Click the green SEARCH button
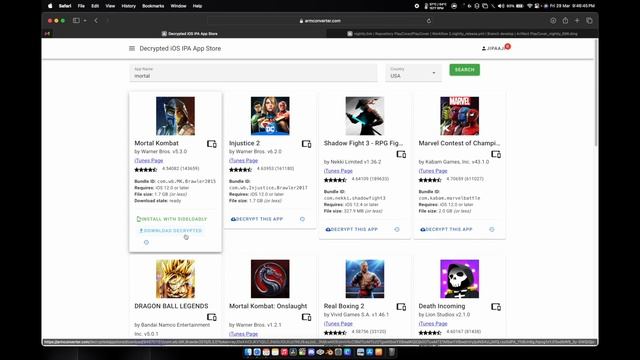Image resolution: width=640 pixels, height=360 pixels. [464, 70]
